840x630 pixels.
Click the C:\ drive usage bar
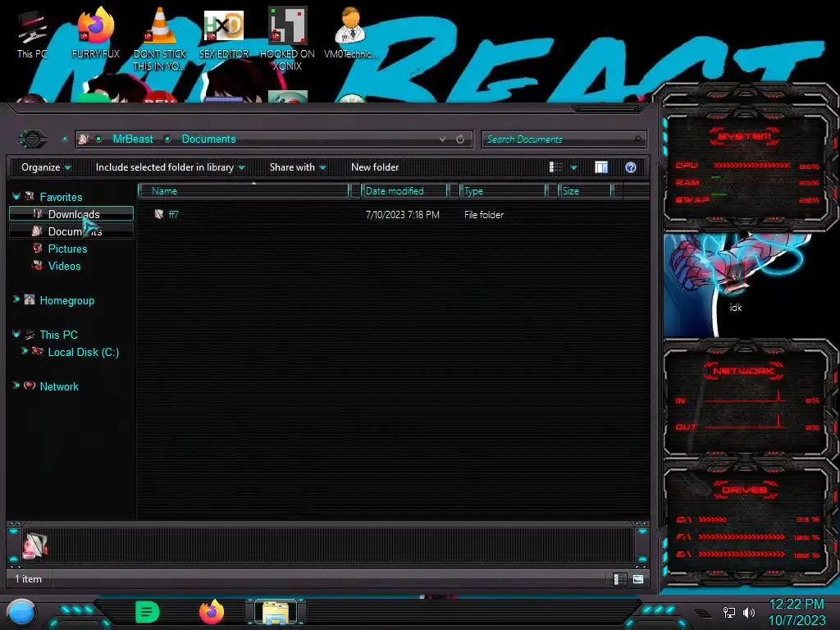pyautogui.click(x=713, y=519)
